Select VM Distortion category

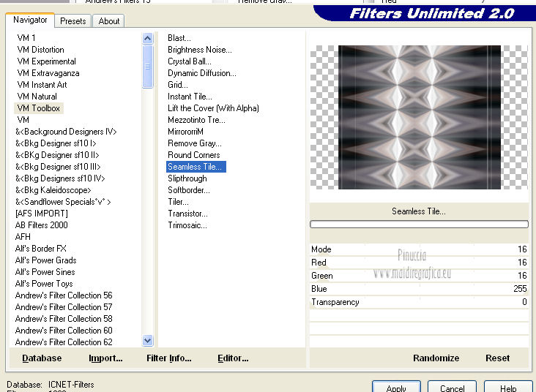coord(41,50)
